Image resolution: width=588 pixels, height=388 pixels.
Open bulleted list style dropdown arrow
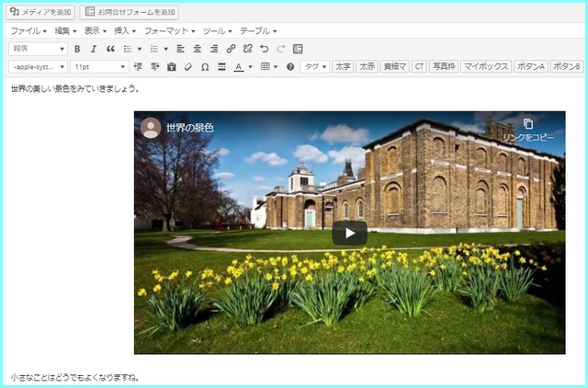pos(140,49)
